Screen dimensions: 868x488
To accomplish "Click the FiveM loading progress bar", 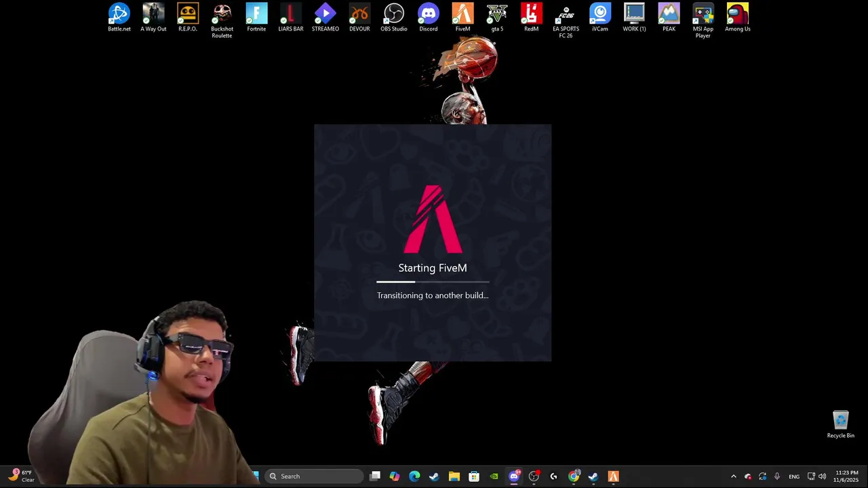I will (433, 281).
